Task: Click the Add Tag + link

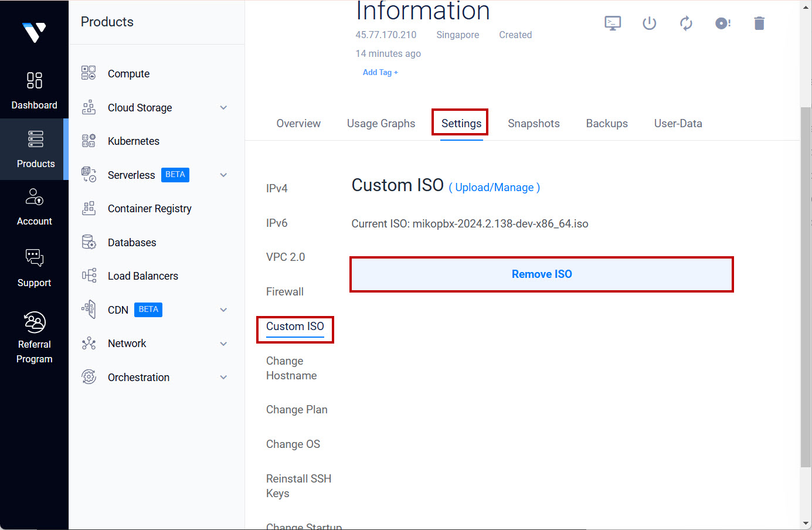Action: click(380, 73)
